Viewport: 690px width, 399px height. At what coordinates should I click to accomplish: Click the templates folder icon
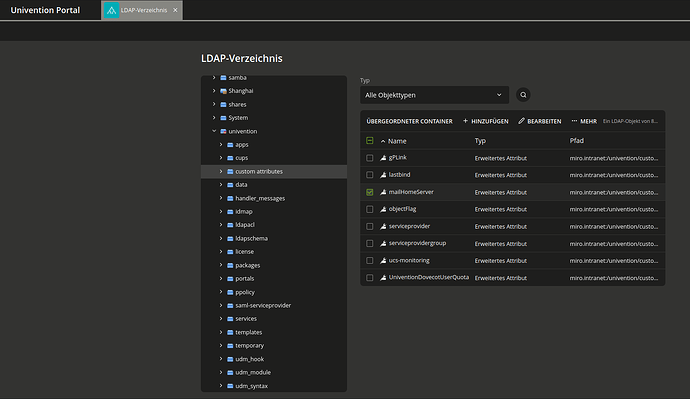coord(230,332)
